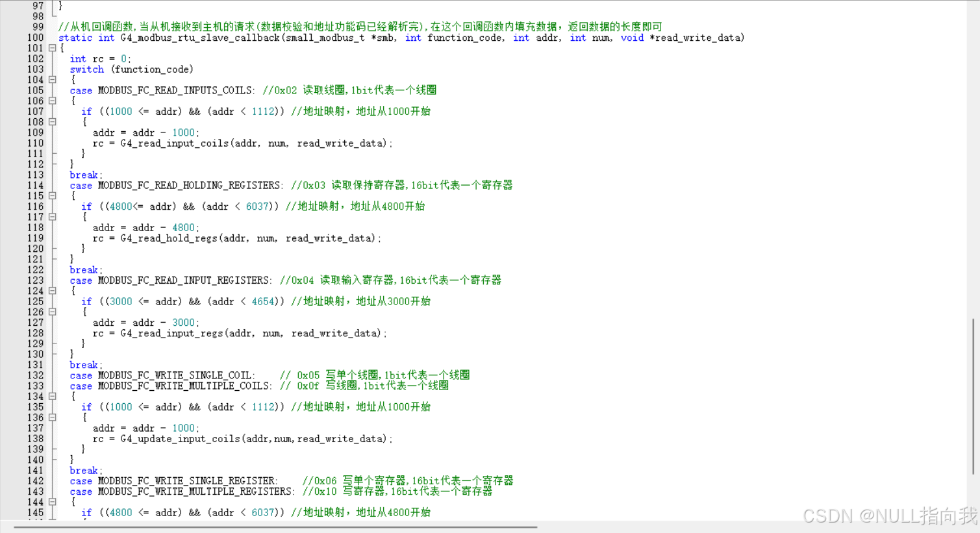Collapse the fold marker at line 115

[53, 196]
